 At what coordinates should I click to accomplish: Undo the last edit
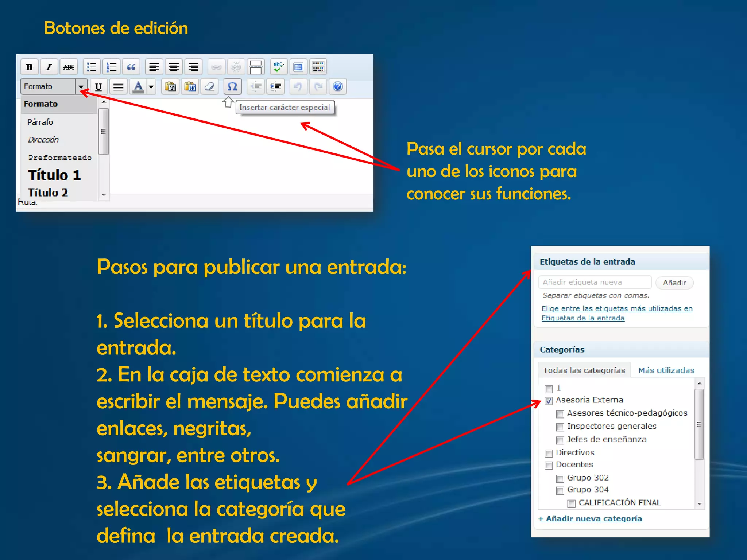298,87
